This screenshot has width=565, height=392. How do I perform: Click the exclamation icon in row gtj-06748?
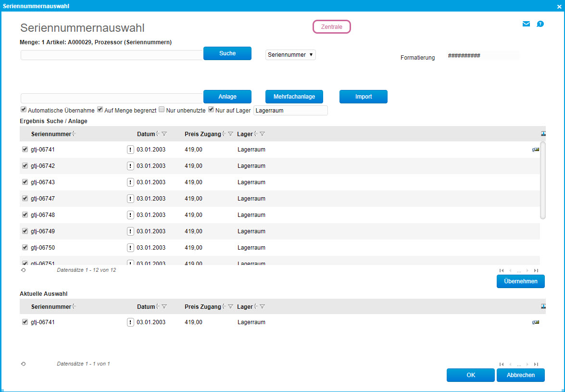[x=130, y=215]
